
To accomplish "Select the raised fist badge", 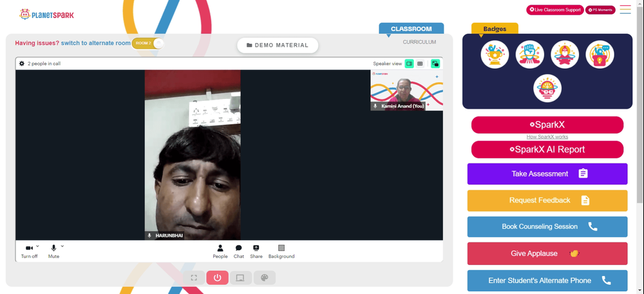I will [x=530, y=55].
